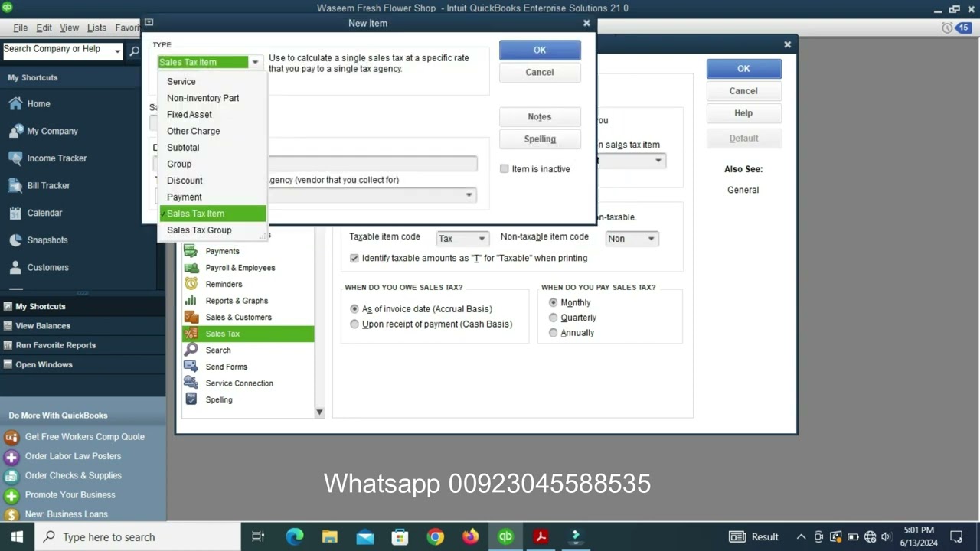This screenshot has width=980, height=551.
Task: Select Monthly sales tax payment option
Action: [554, 303]
